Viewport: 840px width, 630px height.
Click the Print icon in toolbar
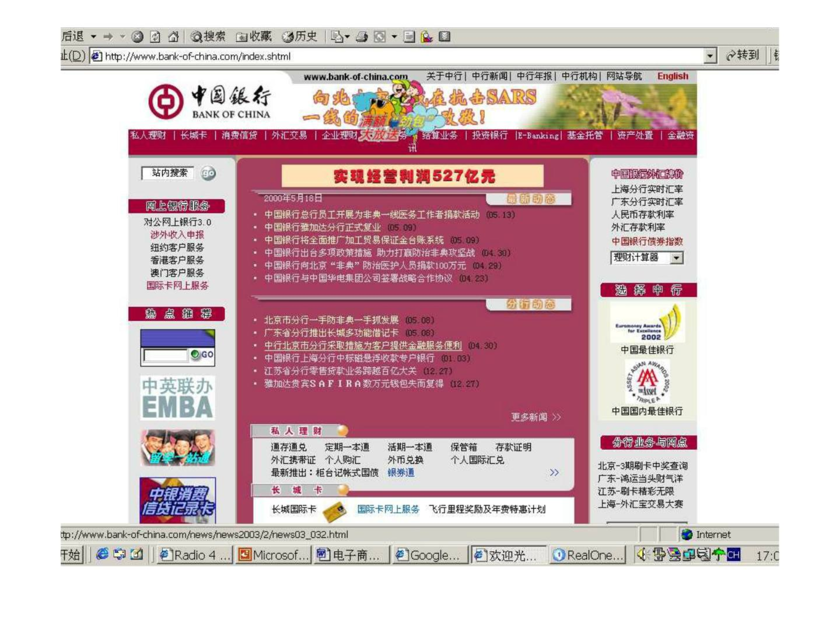[361, 37]
